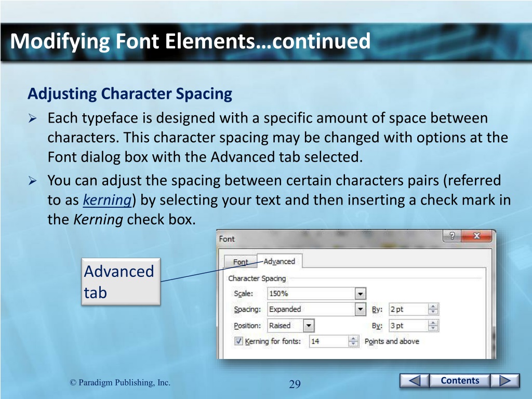
Task: Follow the kerning hyperlink in the text
Action: point(108,201)
